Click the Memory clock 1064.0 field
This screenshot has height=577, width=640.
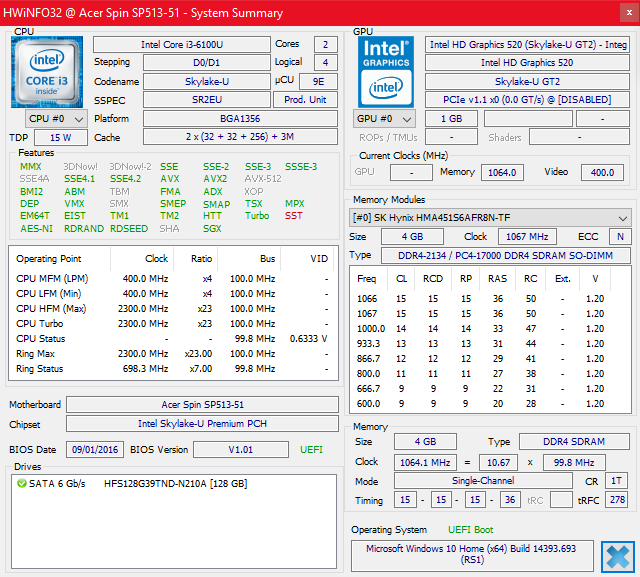(502, 173)
